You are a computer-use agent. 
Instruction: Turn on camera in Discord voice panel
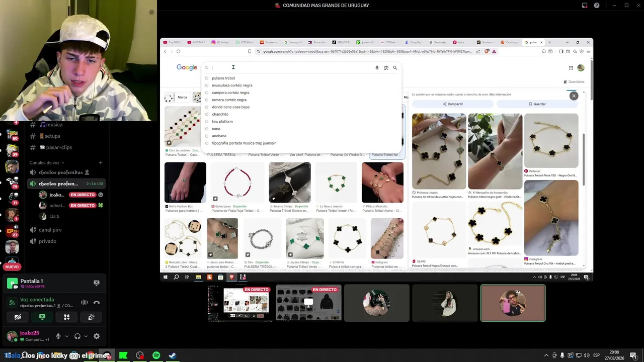pos(18,317)
